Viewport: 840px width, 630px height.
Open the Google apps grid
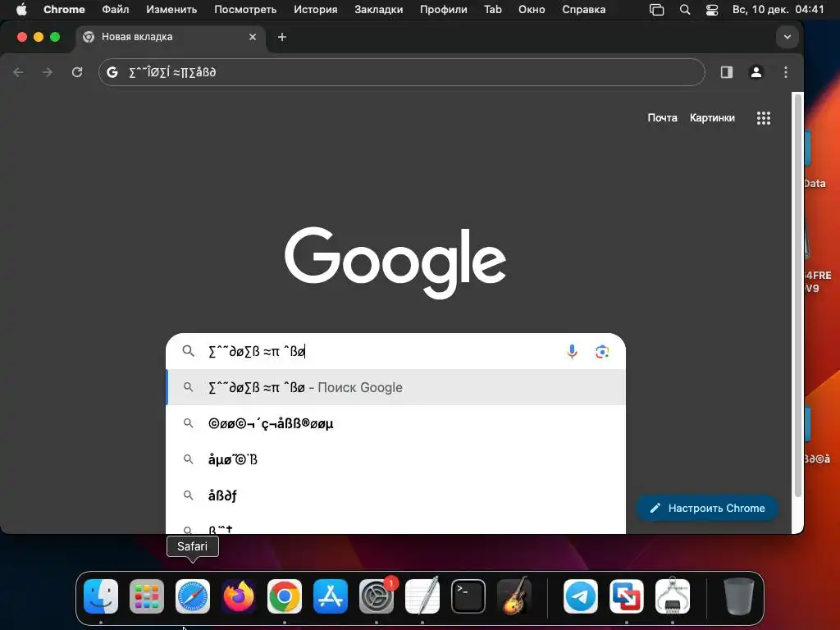pos(764,118)
